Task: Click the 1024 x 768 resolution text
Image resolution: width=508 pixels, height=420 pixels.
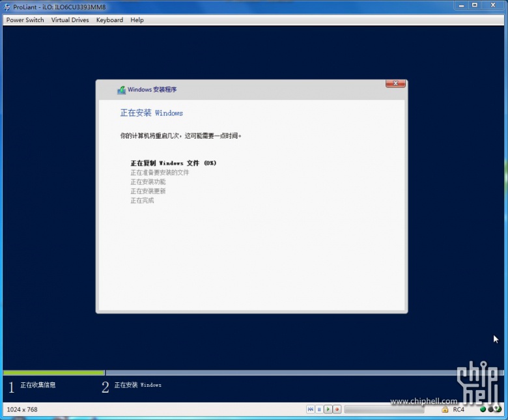Action: click(22, 410)
